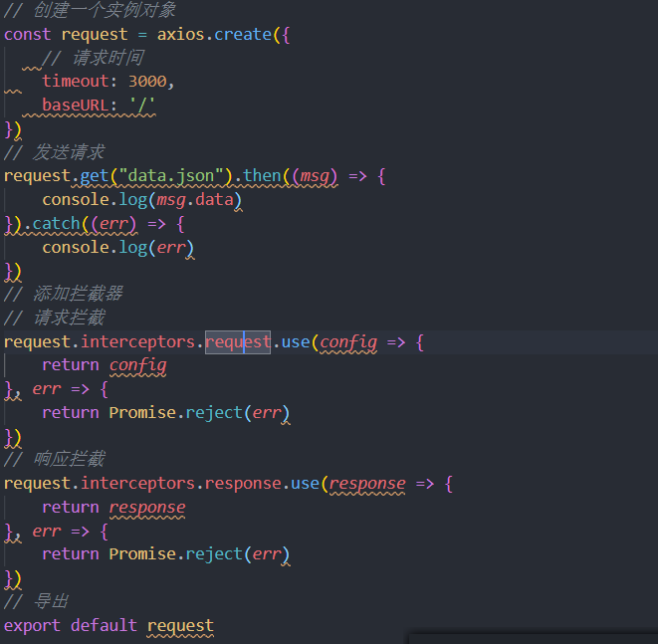Click 'config' after the return keyword
This screenshot has height=644, width=658.
[138, 366]
